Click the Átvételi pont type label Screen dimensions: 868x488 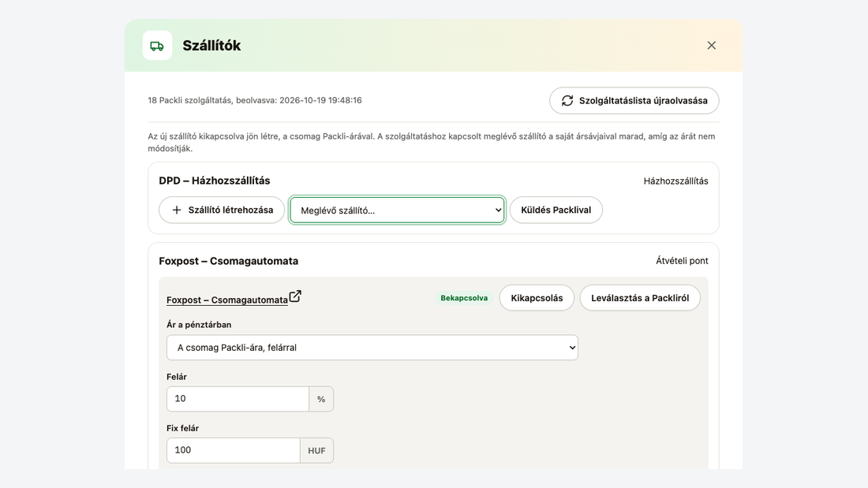click(682, 261)
